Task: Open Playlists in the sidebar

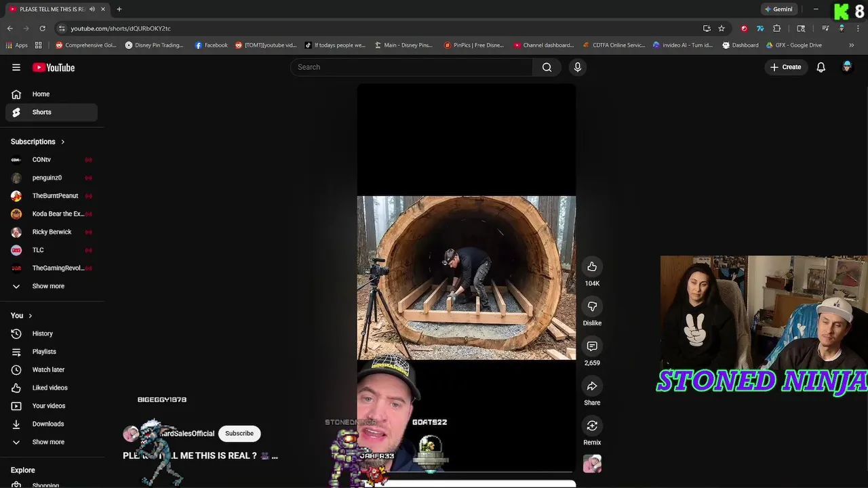Action: click(x=52, y=352)
